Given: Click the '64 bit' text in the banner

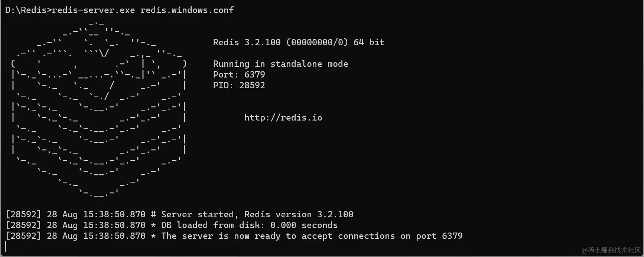Looking at the screenshot, I should pos(369,42).
